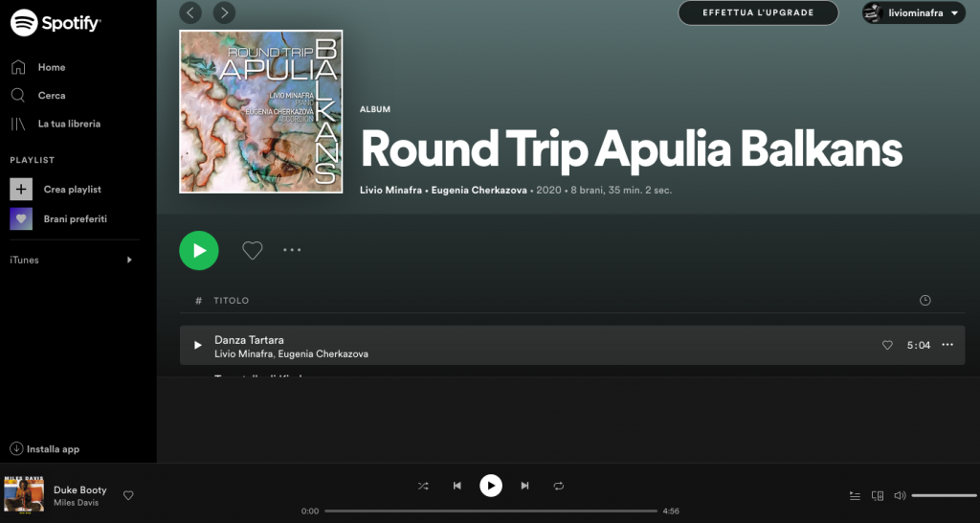Viewport: 980px width, 523px height.
Task: Save album with heart icon beside play
Action: tap(253, 250)
